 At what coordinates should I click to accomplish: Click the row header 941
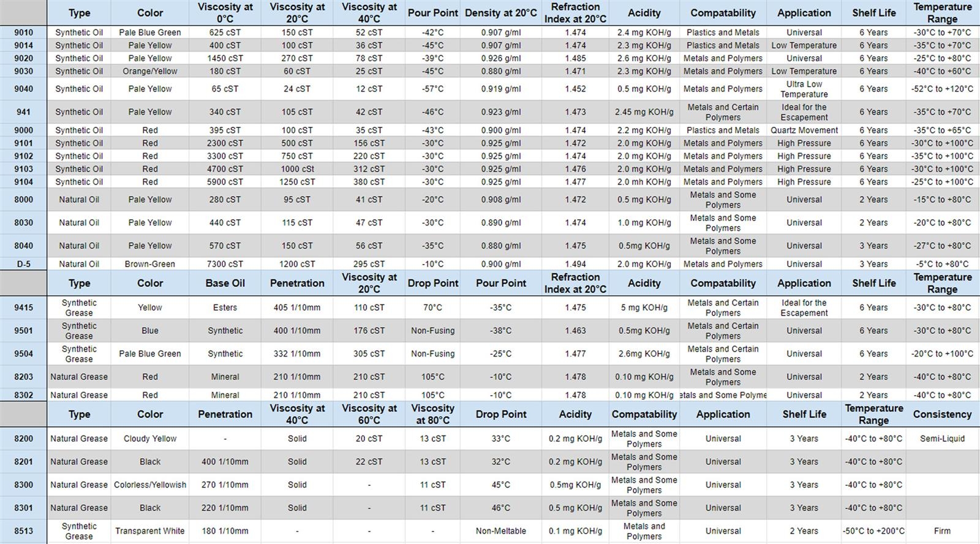click(x=23, y=112)
